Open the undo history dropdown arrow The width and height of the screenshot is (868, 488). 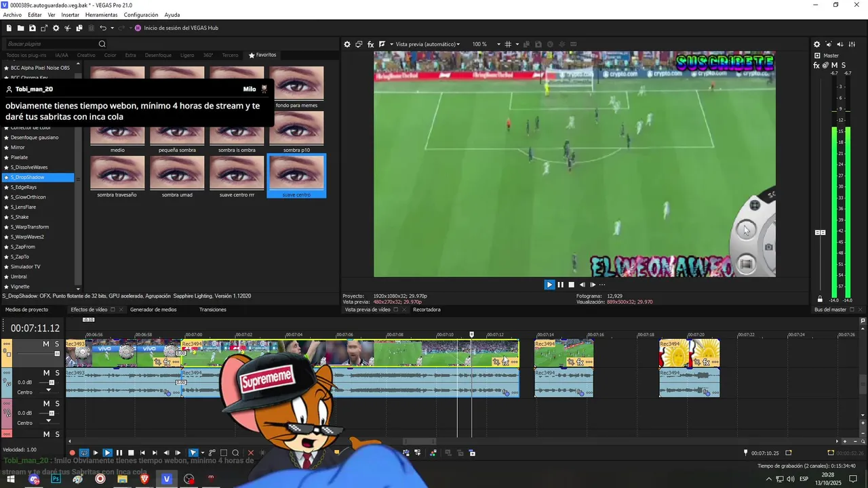pyautogui.click(x=111, y=28)
